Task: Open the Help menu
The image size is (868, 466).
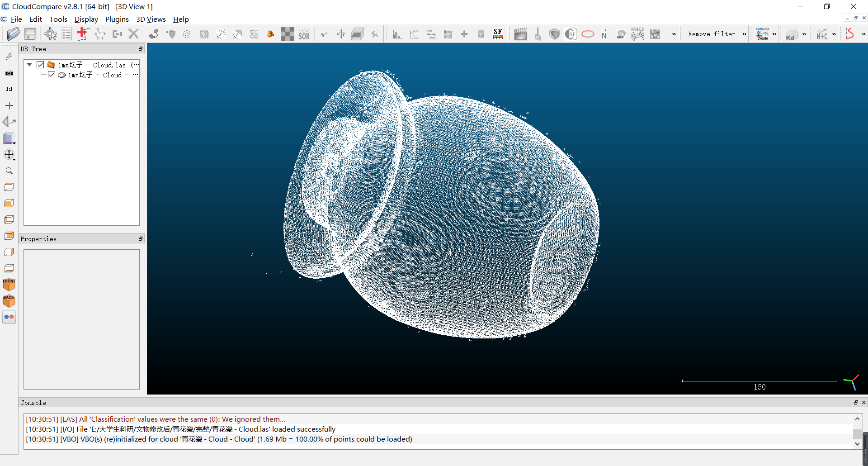Action: tap(181, 19)
